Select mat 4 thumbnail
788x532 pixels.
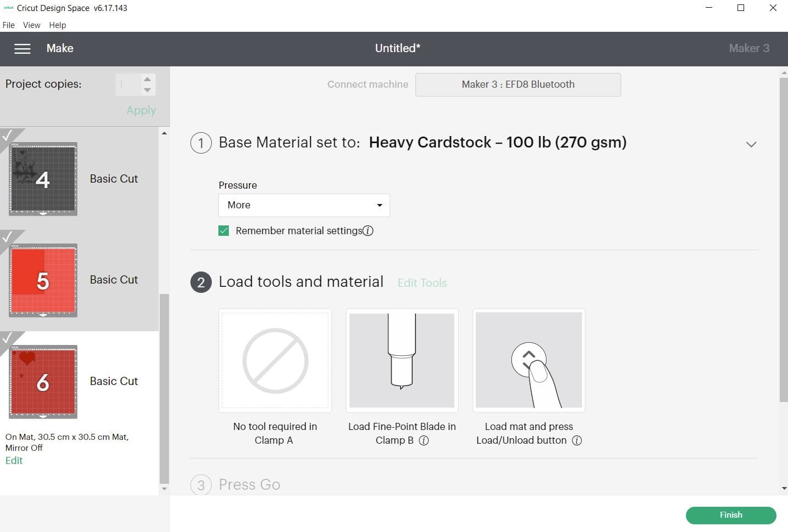43,179
